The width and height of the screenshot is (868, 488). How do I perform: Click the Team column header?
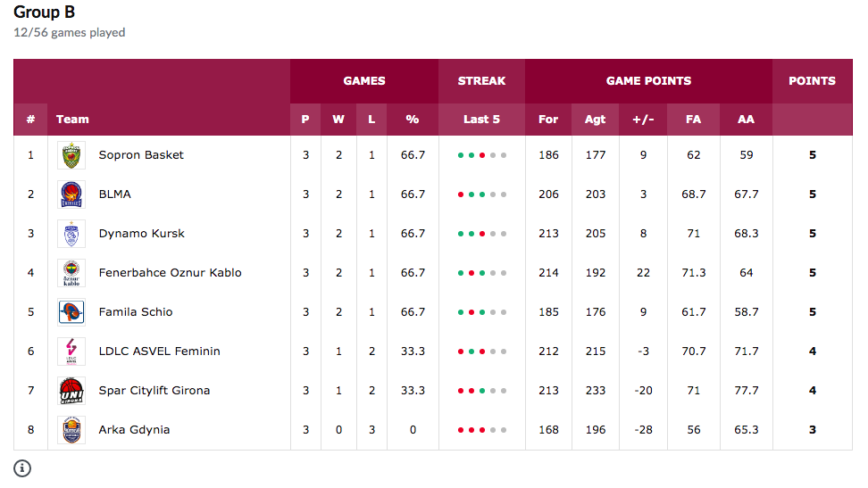pyautogui.click(x=72, y=120)
